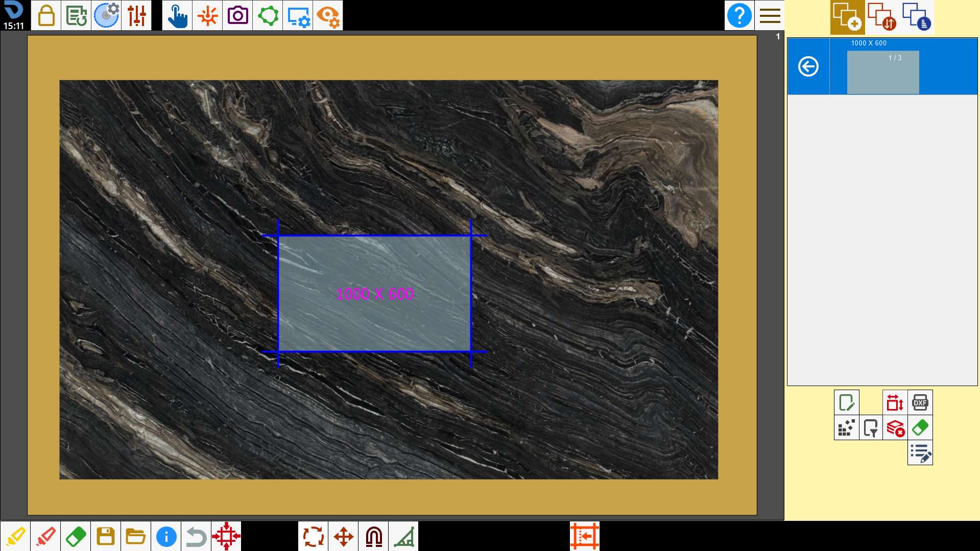Screen dimensions: 980x551
Task: Open the sliders adjustment settings
Action: tap(136, 15)
